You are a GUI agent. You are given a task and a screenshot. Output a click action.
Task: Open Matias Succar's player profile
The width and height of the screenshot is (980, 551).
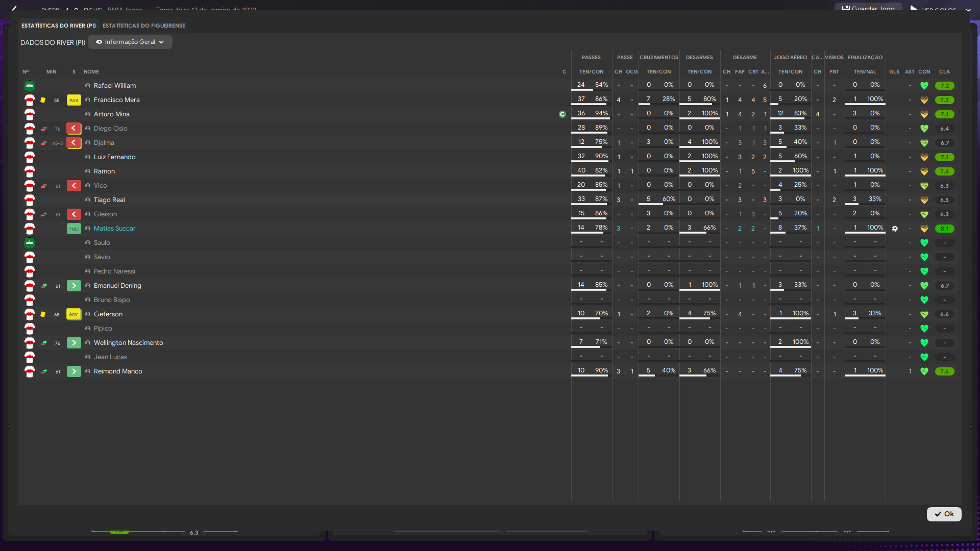[115, 229]
